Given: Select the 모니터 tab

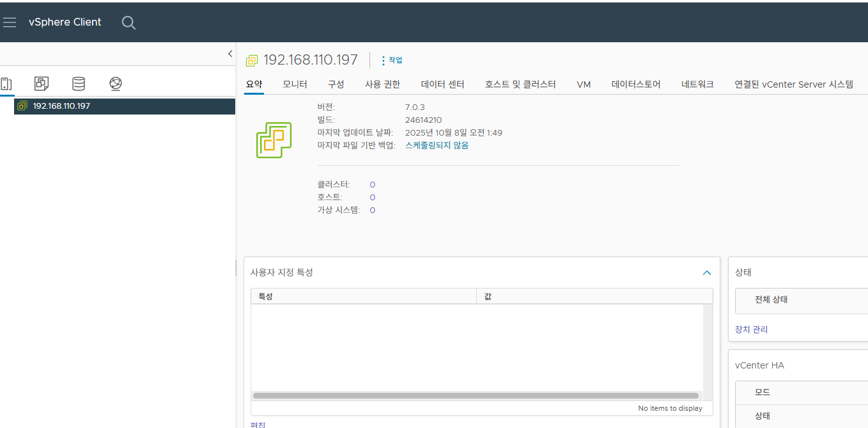Looking at the screenshot, I should pos(295,84).
